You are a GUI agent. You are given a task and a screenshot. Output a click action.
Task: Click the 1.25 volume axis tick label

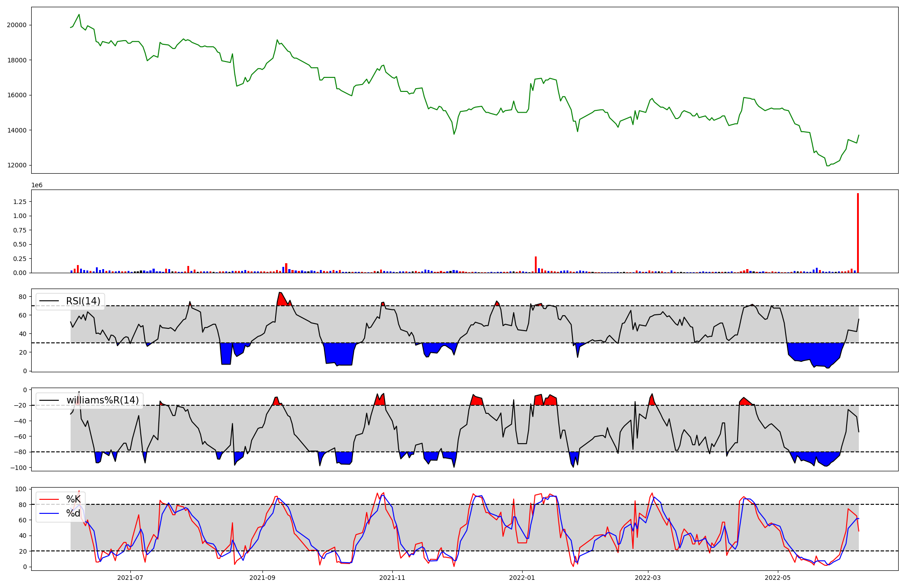pyautogui.click(x=20, y=201)
